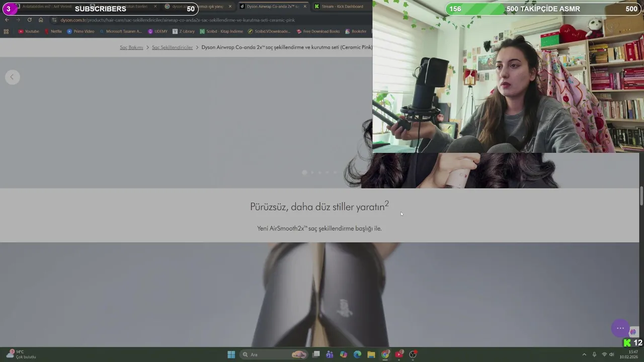Viewport: 644px width, 362px height.
Task: Open Task View on the taskbar
Action: [x=316, y=354]
